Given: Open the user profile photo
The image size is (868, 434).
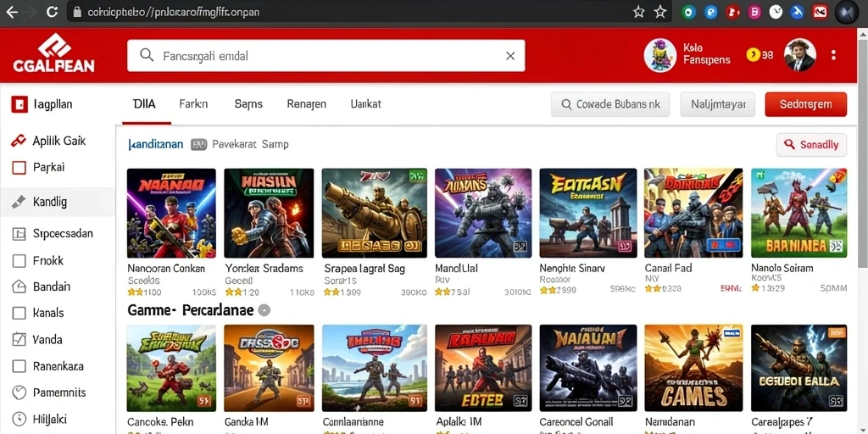Looking at the screenshot, I should click(800, 55).
